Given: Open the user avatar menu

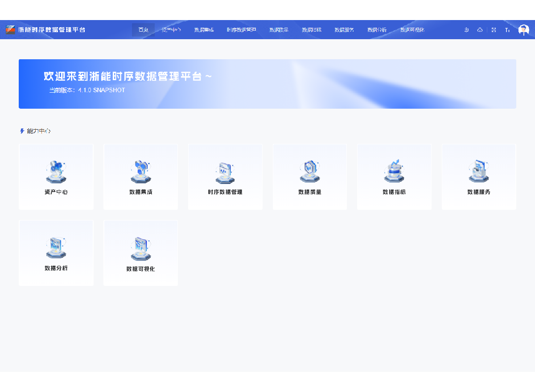Looking at the screenshot, I should pos(524,30).
